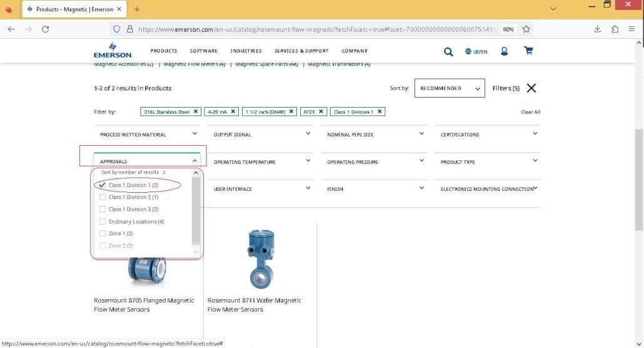Expand the Output Signal filter
The height and width of the screenshot is (348, 644).
pos(260,135)
